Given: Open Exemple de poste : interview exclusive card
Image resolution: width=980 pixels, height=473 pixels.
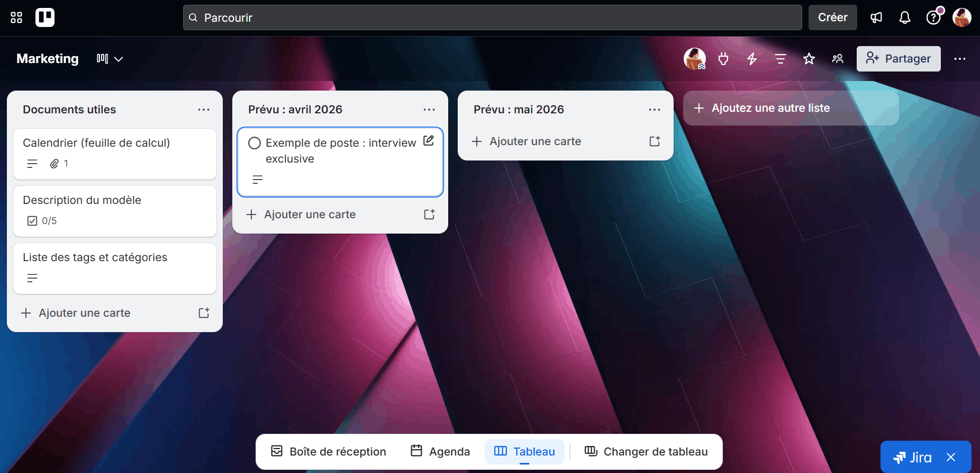Looking at the screenshot, I should pyautogui.click(x=340, y=162).
